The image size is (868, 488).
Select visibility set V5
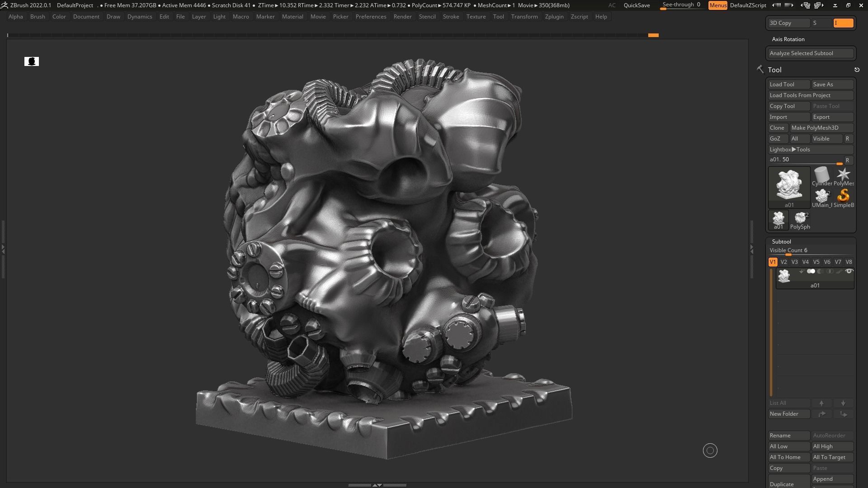tap(816, 262)
